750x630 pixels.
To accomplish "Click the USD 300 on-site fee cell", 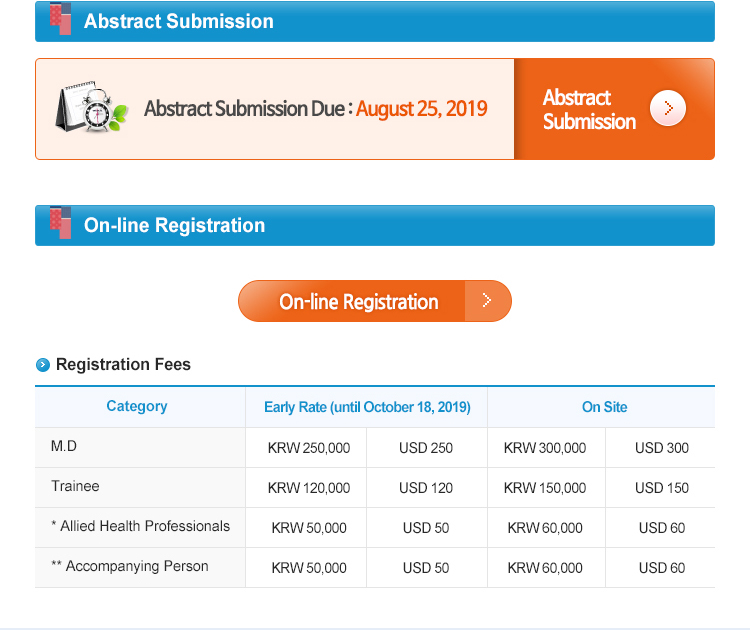I will coord(662,448).
